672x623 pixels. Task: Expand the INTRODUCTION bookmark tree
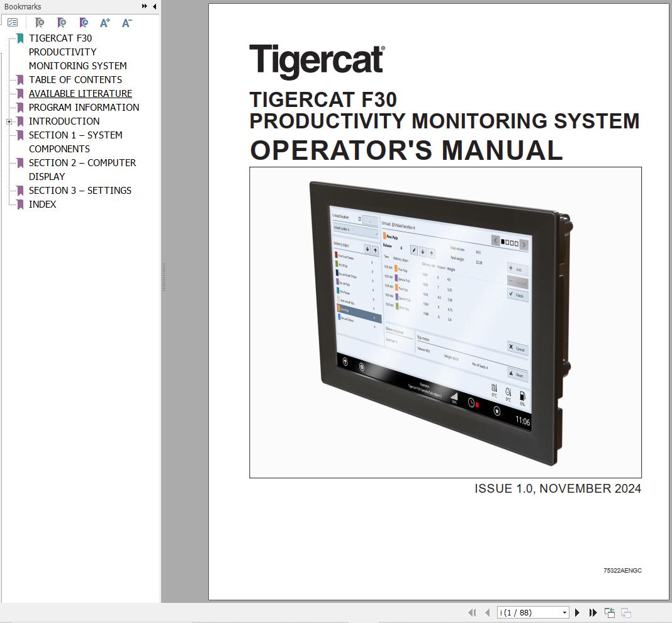pos(8,121)
